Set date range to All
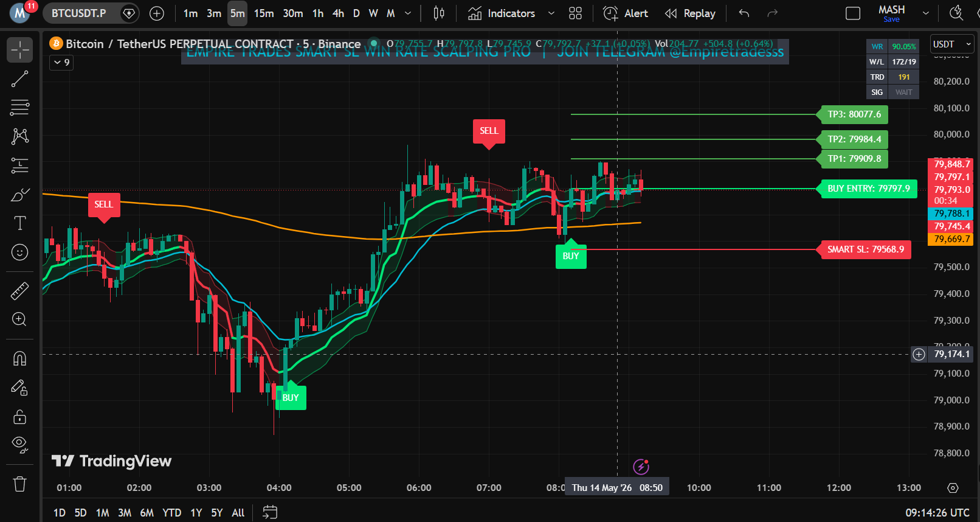This screenshot has height=522, width=980. (238, 513)
